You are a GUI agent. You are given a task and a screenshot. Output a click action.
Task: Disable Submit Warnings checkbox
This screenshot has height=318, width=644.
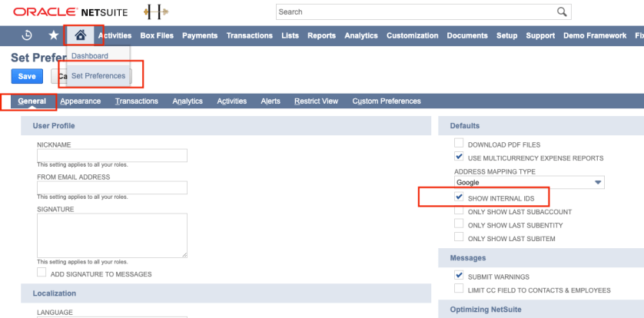(459, 276)
